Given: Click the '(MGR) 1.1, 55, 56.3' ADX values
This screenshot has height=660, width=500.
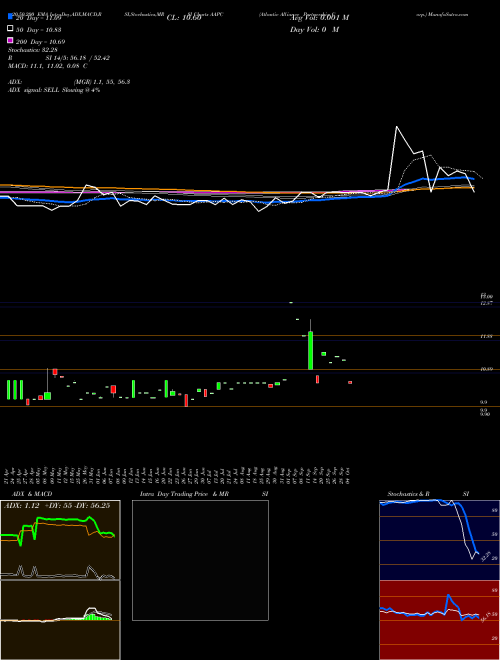Looking at the screenshot, I should 101,82.
